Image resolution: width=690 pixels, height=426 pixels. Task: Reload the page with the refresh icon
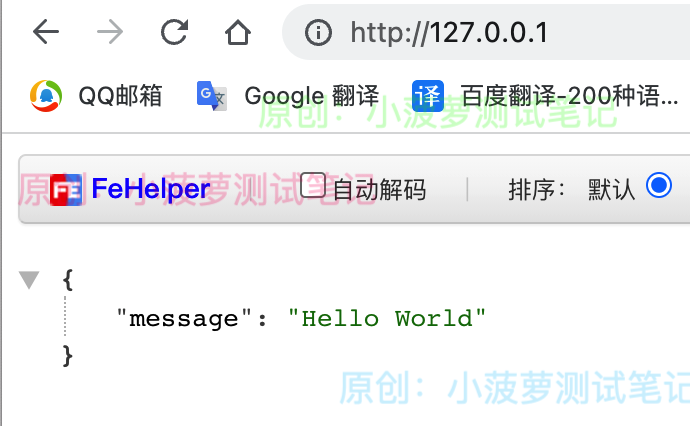point(174,32)
